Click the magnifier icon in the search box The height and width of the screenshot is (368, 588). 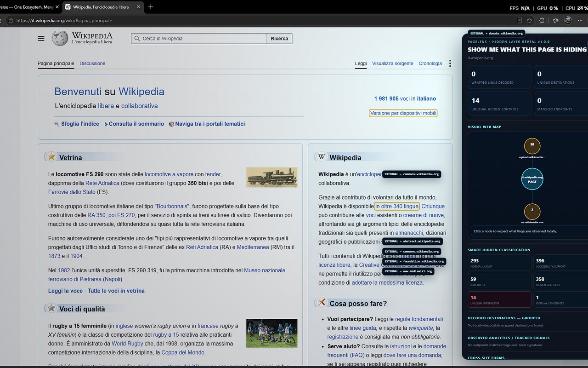click(x=136, y=39)
